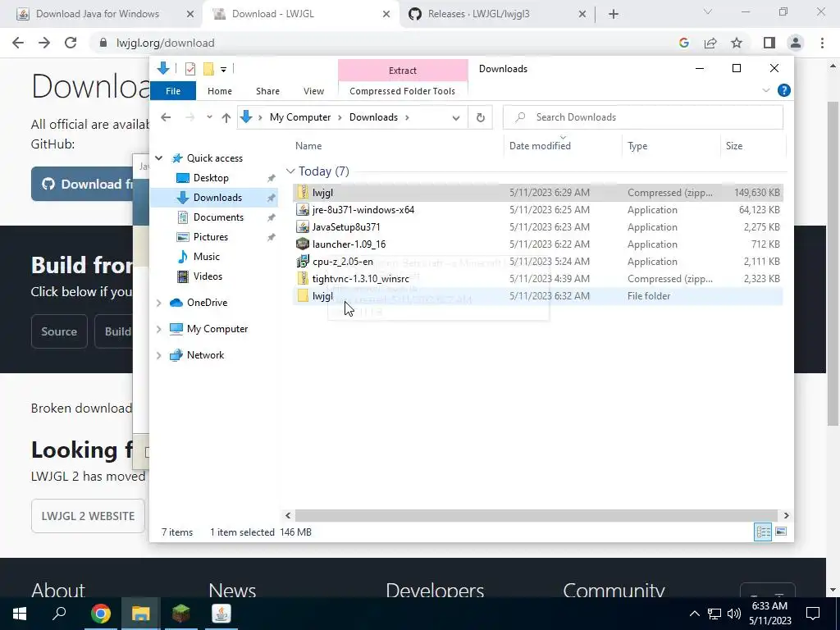Sort files by the Size column
840x630 pixels.
coord(734,146)
